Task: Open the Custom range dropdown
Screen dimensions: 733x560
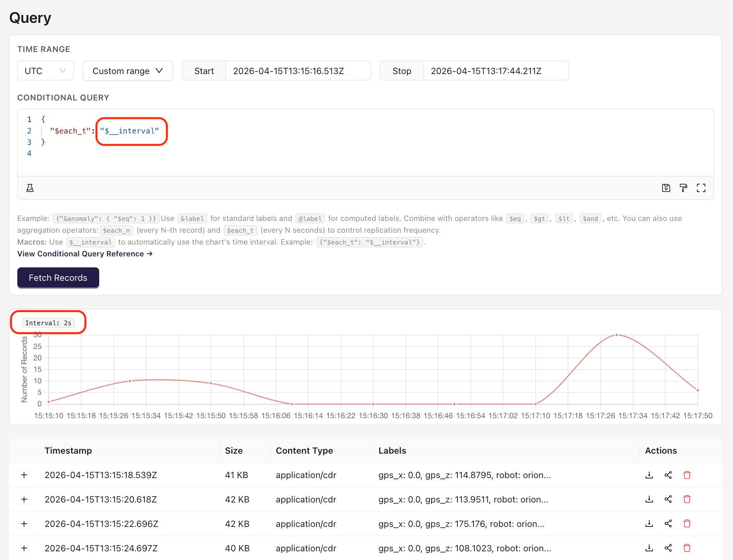Action: [128, 70]
